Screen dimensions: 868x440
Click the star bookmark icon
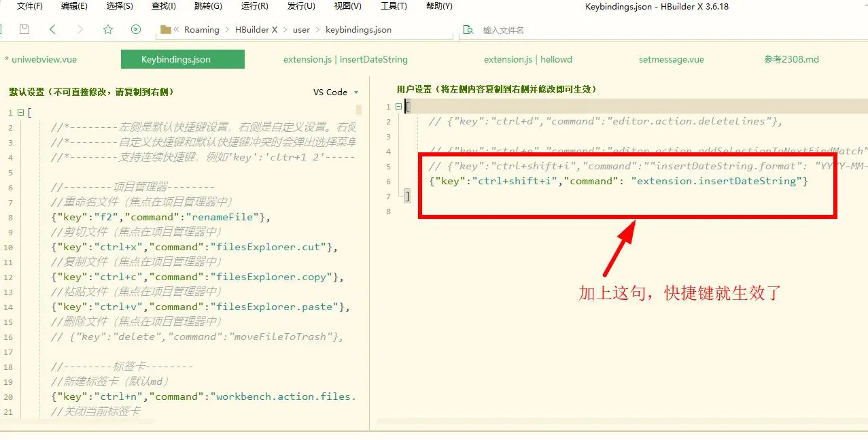tap(107, 29)
